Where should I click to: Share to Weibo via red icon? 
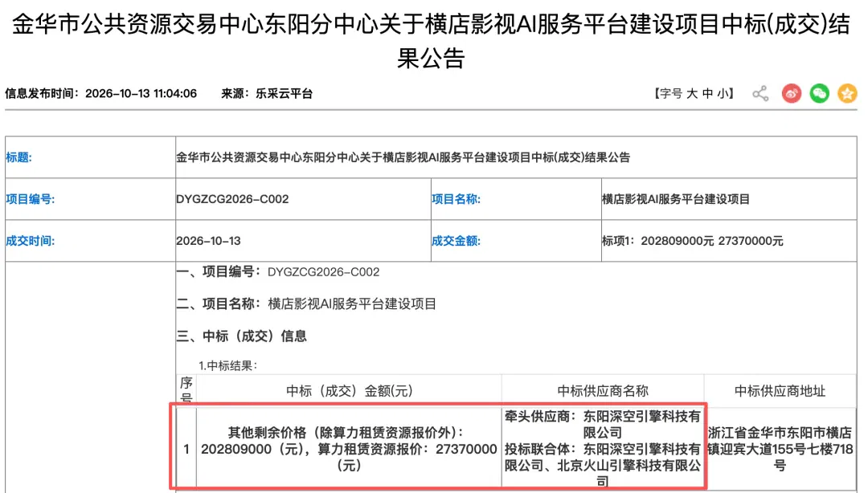(791, 93)
